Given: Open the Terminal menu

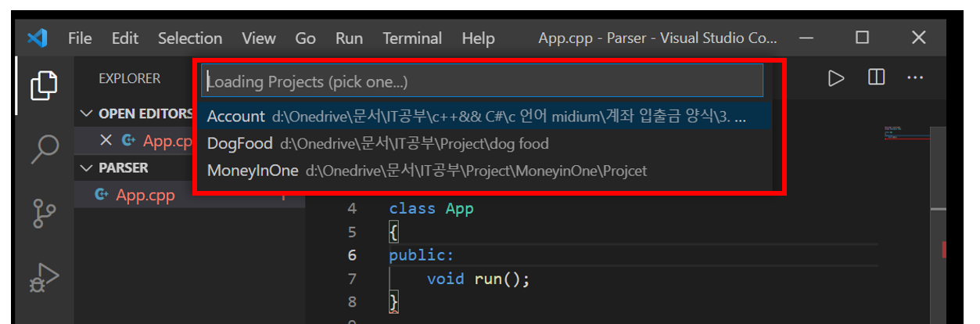Looking at the screenshot, I should [x=412, y=38].
